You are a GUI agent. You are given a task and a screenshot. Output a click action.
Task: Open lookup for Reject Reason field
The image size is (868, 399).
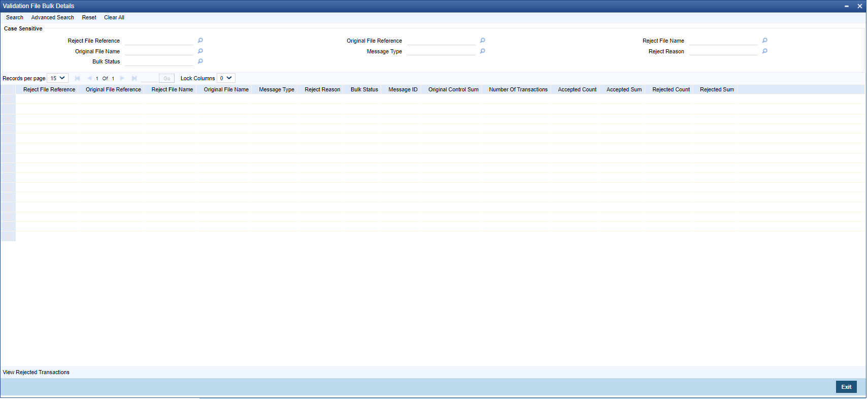click(x=765, y=51)
